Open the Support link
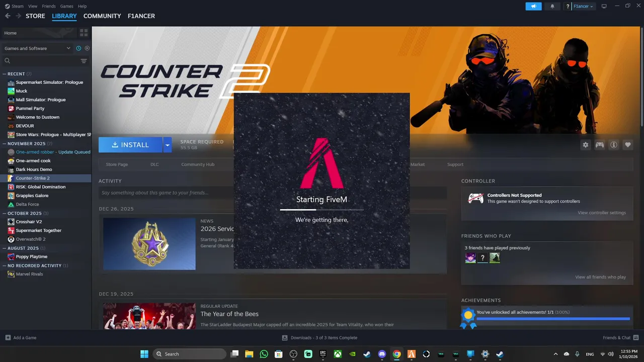644x362 pixels. click(x=455, y=164)
